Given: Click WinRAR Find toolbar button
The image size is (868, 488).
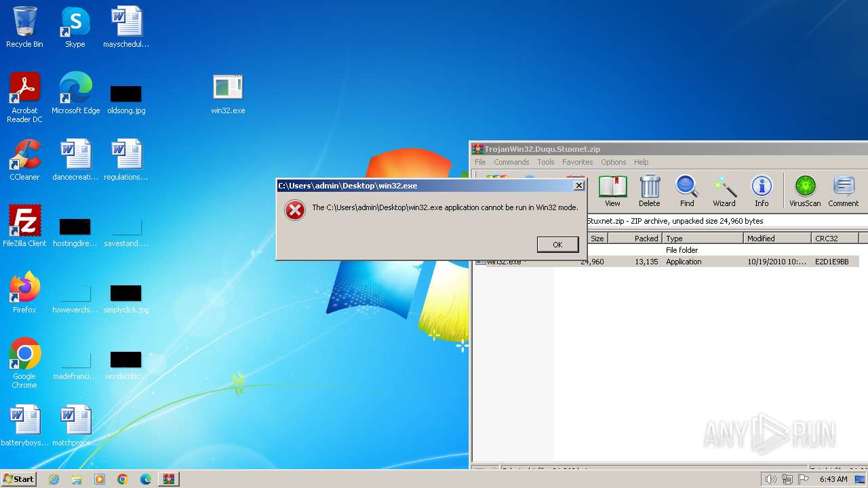Looking at the screenshot, I should tap(687, 191).
